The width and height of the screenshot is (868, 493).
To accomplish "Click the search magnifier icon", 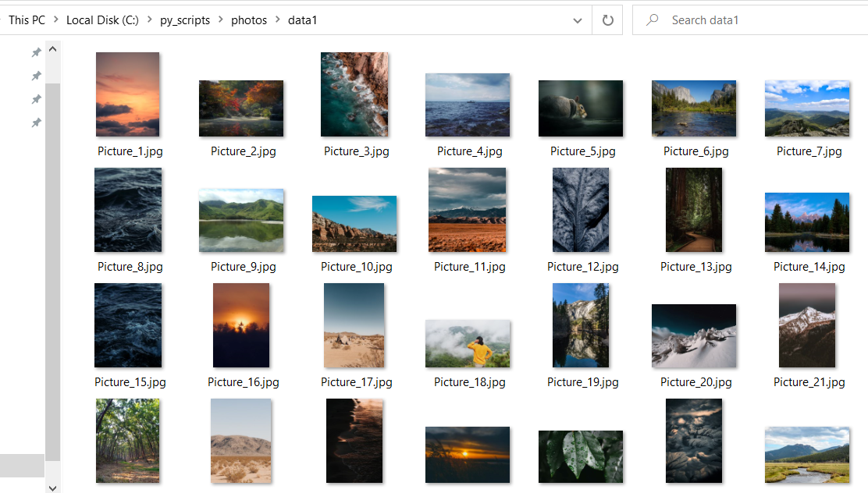I will [653, 20].
